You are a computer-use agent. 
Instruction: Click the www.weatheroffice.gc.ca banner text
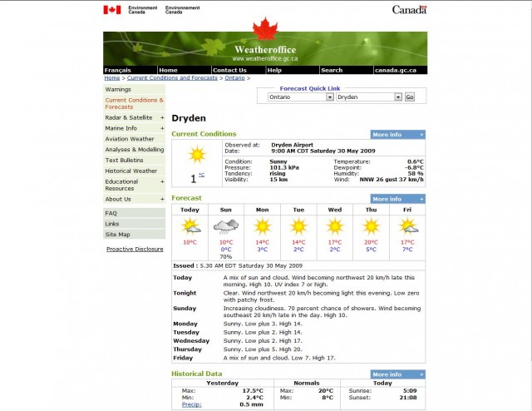click(265, 59)
